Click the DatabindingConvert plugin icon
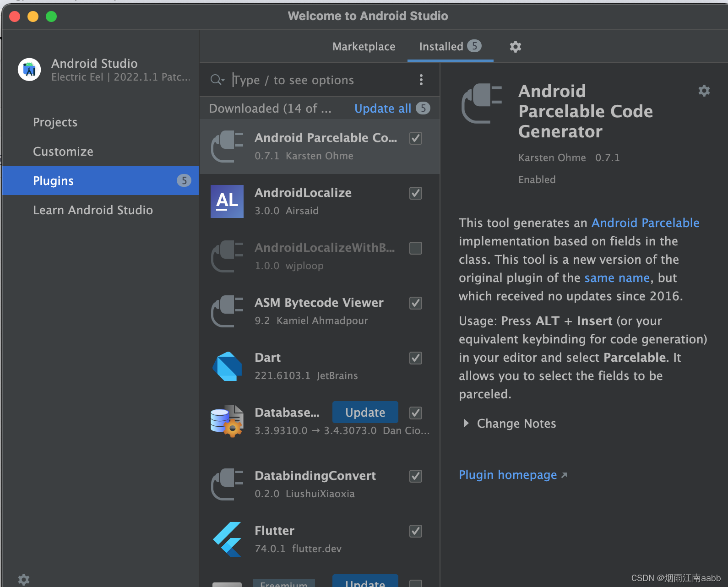This screenshot has width=728, height=587. [227, 484]
